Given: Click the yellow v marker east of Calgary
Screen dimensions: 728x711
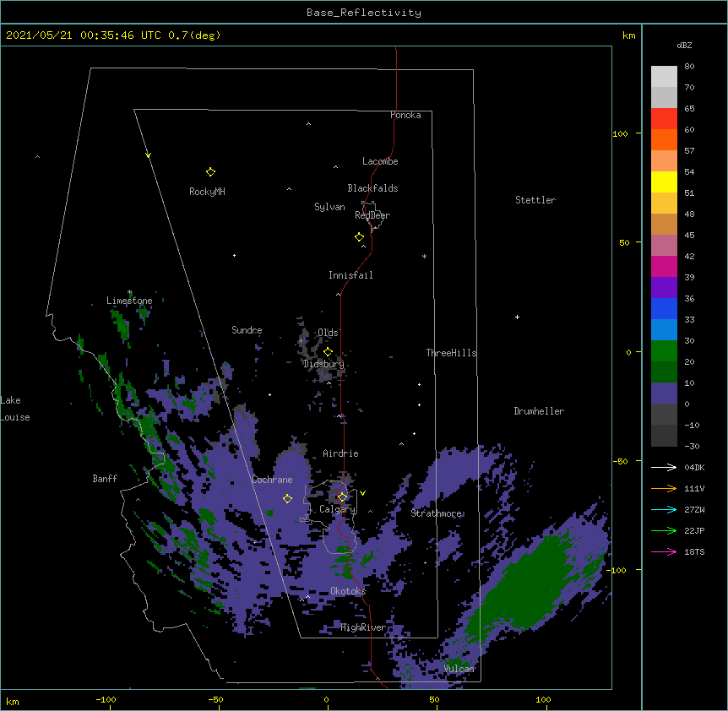Looking at the screenshot, I should (362, 493).
